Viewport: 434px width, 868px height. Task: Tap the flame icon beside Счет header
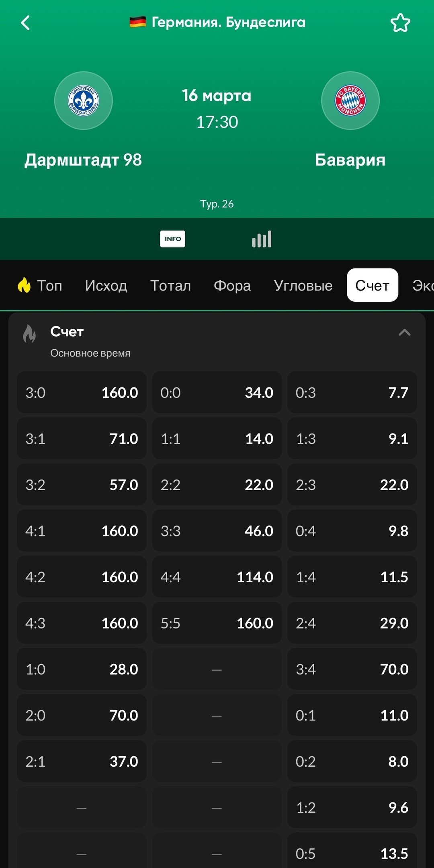pos(29,334)
